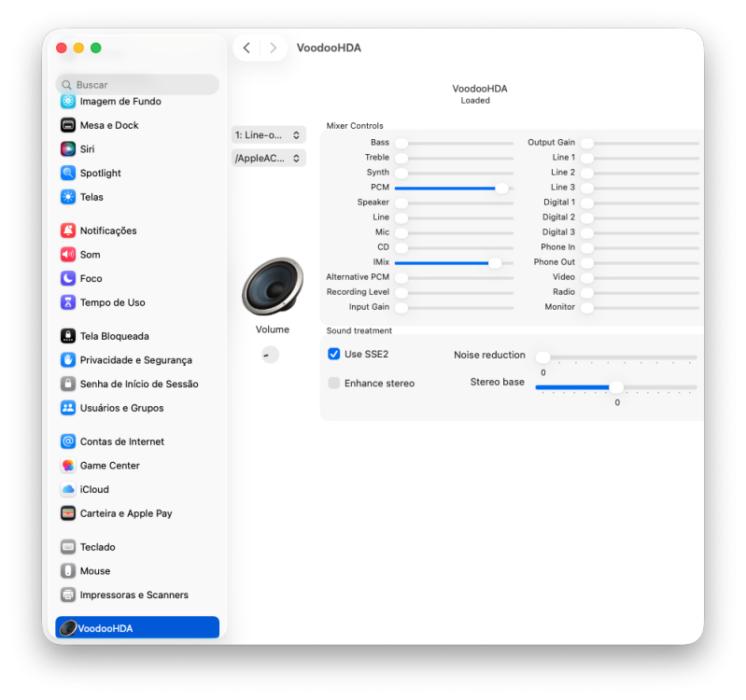Click the 'Sound treatment' section label
746x700 pixels.
click(x=359, y=331)
